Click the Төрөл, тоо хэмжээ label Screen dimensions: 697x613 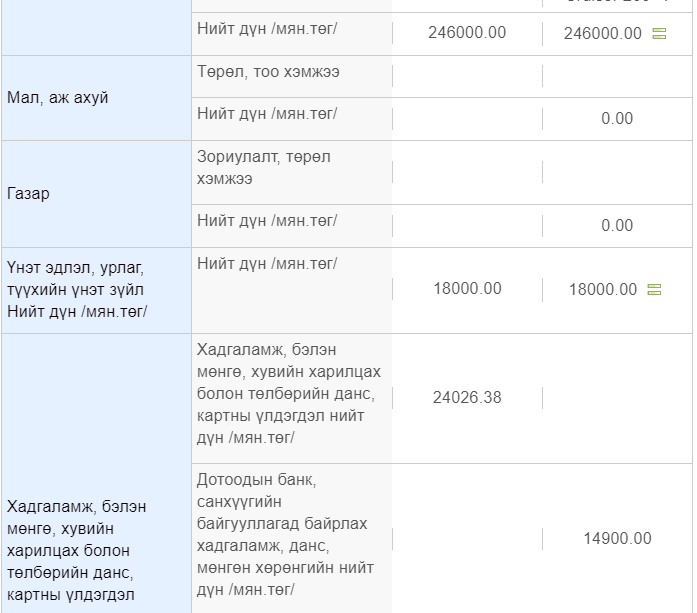tap(268, 72)
